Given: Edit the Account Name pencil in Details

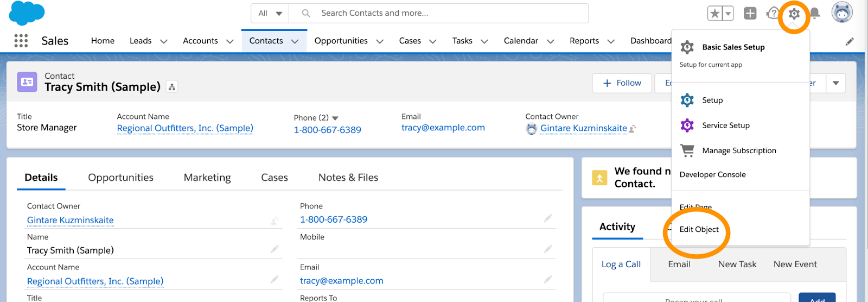Looking at the screenshot, I should (x=275, y=279).
